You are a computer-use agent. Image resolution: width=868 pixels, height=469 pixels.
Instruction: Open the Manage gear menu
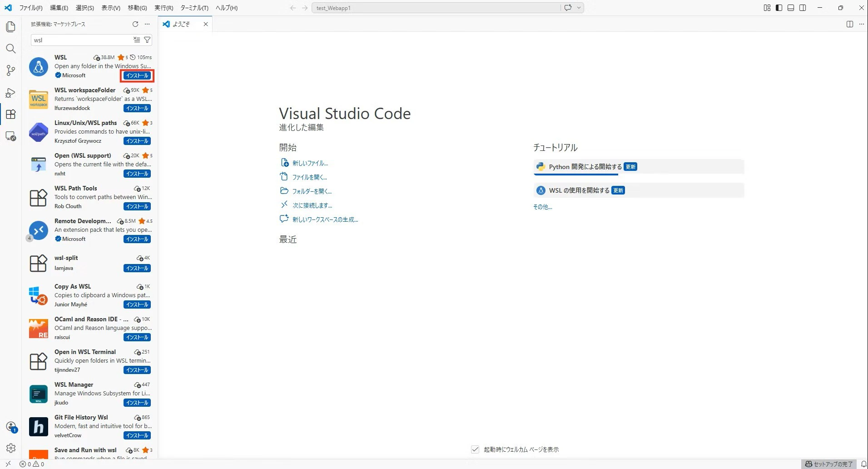[x=11, y=448]
